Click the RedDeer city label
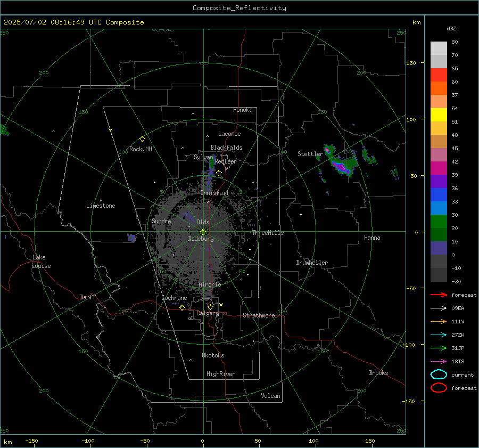The image size is (479, 448). click(x=226, y=161)
